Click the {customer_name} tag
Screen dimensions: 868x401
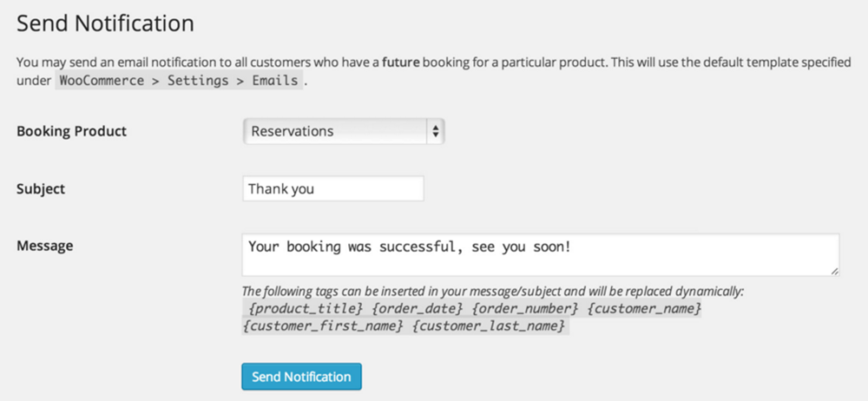tap(644, 308)
